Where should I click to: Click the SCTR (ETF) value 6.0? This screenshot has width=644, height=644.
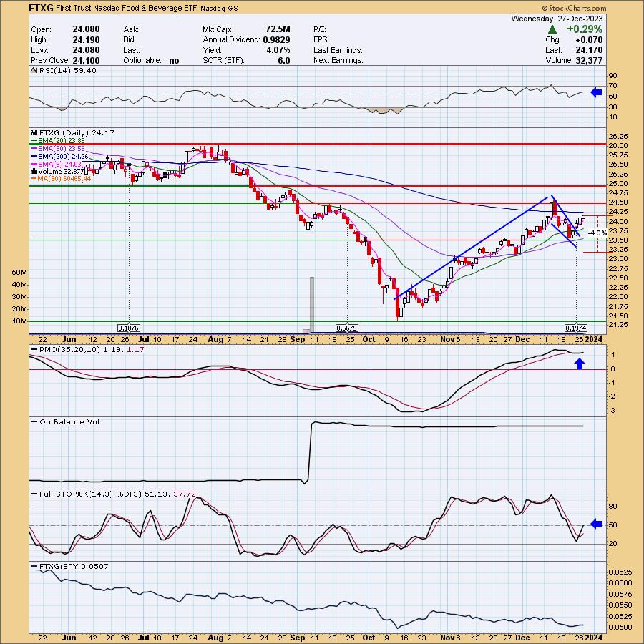[x=284, y=60]
